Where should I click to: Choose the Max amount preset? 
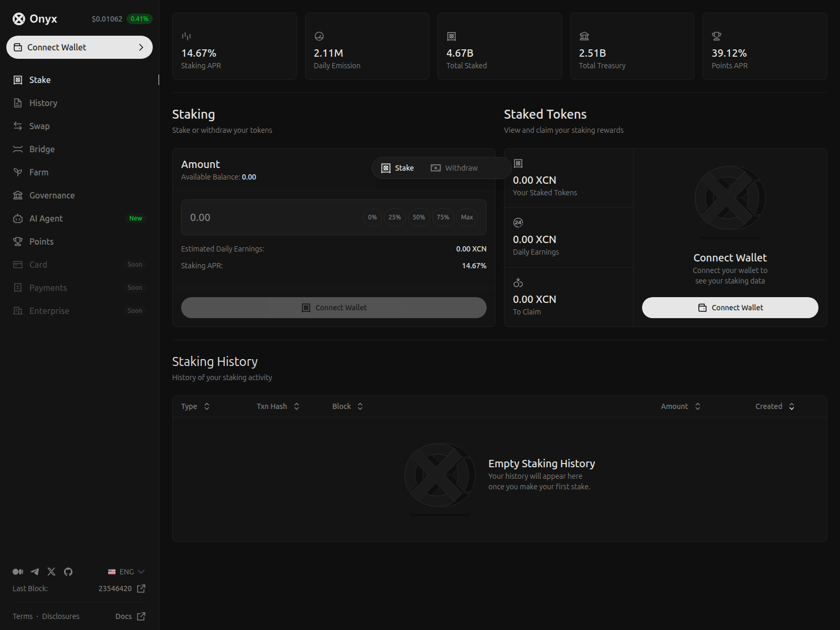pos(467,217)
